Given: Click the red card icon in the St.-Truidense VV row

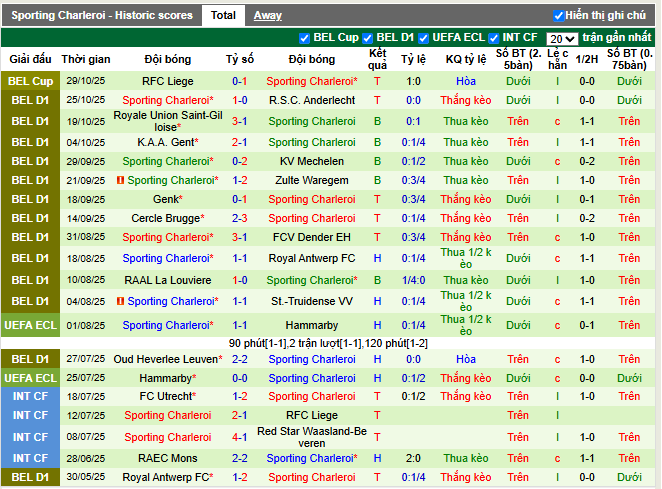Looking at the screenshot, I should pos(120,301).
